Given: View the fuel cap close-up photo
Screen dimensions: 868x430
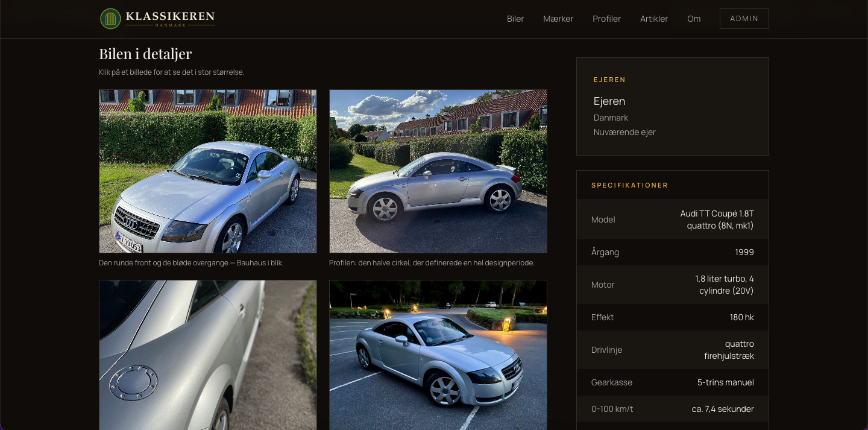Looking at the screenshot, I should click(208, 355).
